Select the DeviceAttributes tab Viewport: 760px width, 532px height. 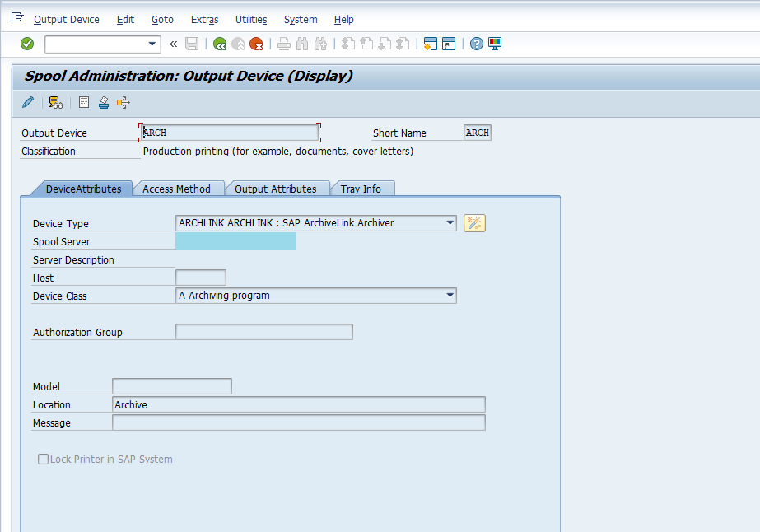(83, 189)
